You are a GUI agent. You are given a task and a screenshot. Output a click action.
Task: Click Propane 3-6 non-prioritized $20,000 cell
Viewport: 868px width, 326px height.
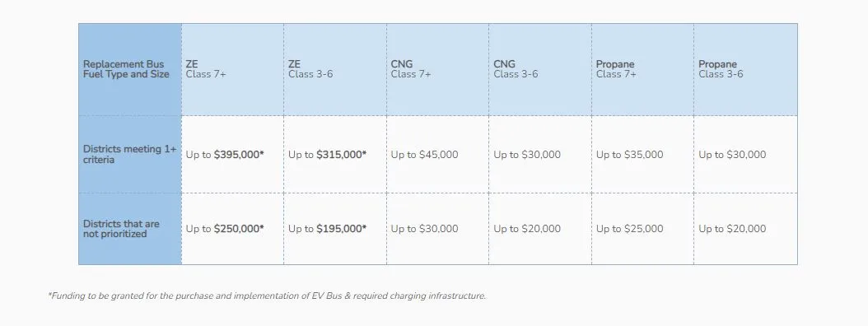click(x=732, y=229)
